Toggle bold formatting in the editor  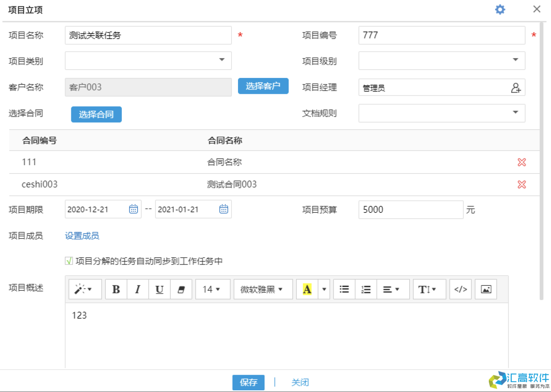tap(116, 289)
